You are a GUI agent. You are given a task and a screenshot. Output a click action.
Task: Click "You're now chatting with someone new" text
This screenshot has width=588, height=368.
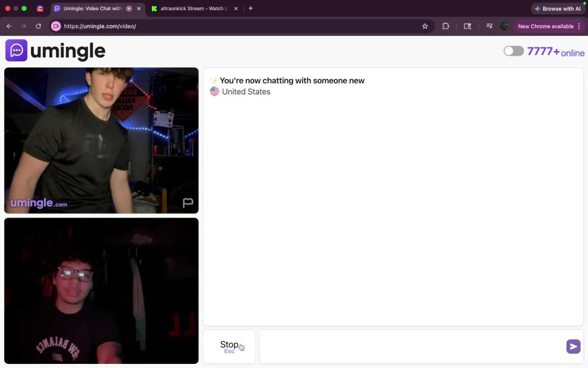(292, 81)
